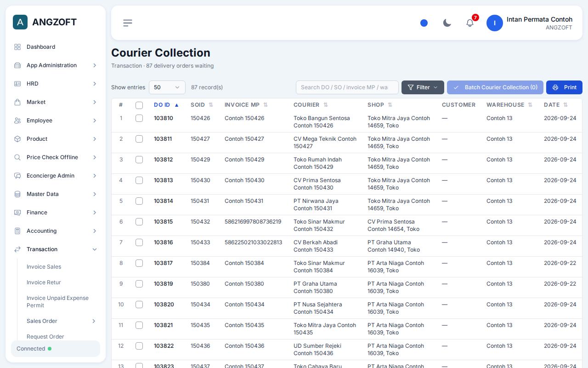The width and height of the screenshot is (588, 368).
Task: Click the Employee people icon
Action: click(x=17, y=121)
